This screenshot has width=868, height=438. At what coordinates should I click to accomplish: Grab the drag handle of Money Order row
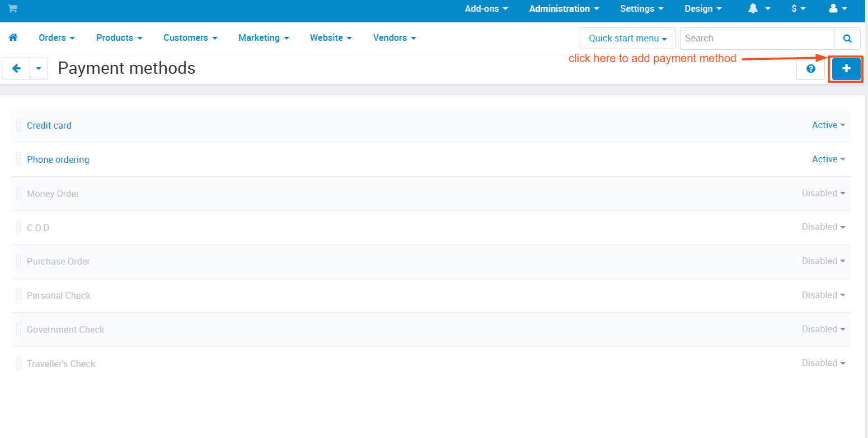18,194
